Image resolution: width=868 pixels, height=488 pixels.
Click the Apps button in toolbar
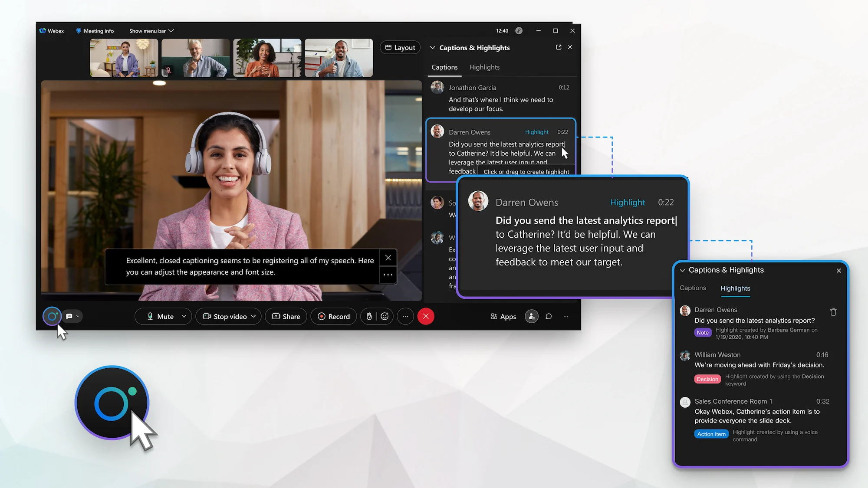pos(504,316)
